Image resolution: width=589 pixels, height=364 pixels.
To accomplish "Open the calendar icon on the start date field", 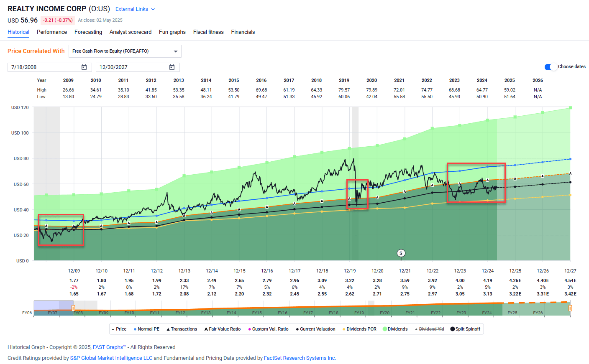I will pyautogui.click(x=84, y=67).
